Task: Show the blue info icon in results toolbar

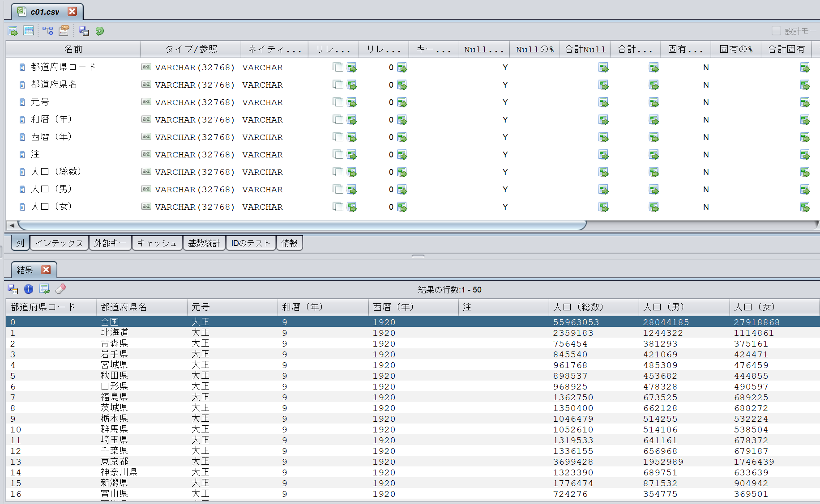Action: (28, 289)
